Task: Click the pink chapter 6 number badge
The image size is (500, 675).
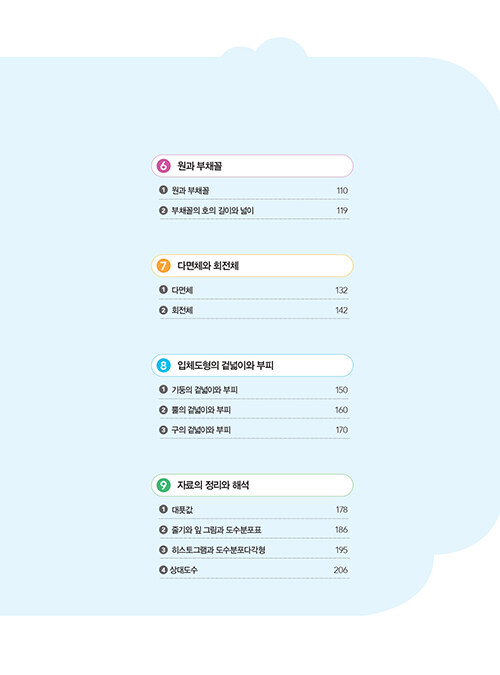Action: (163, 166)
